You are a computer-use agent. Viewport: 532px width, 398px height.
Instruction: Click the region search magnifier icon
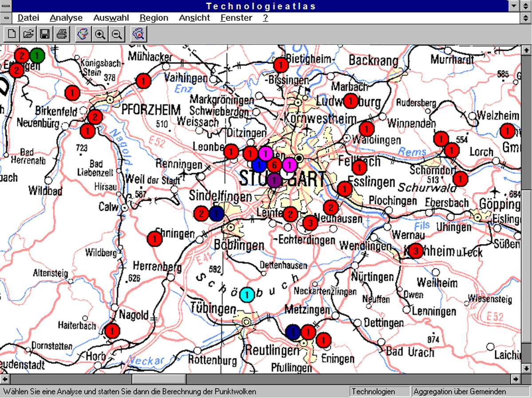(139, 34)
